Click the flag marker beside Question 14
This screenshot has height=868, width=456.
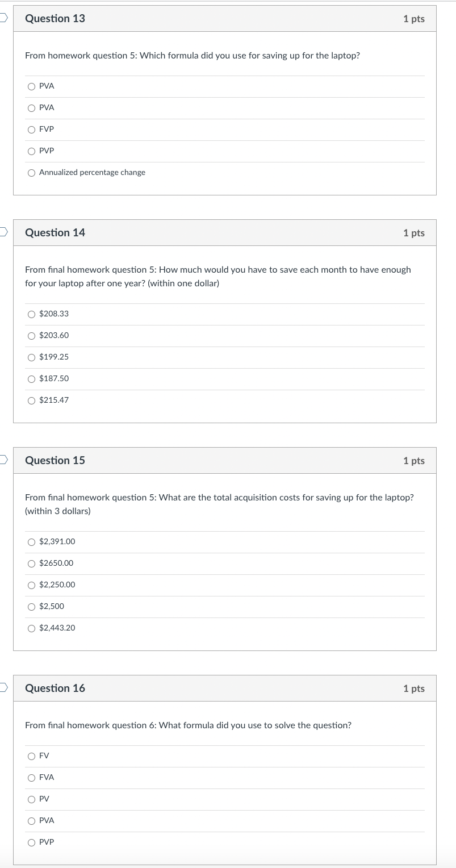click(x=2, y=232)
